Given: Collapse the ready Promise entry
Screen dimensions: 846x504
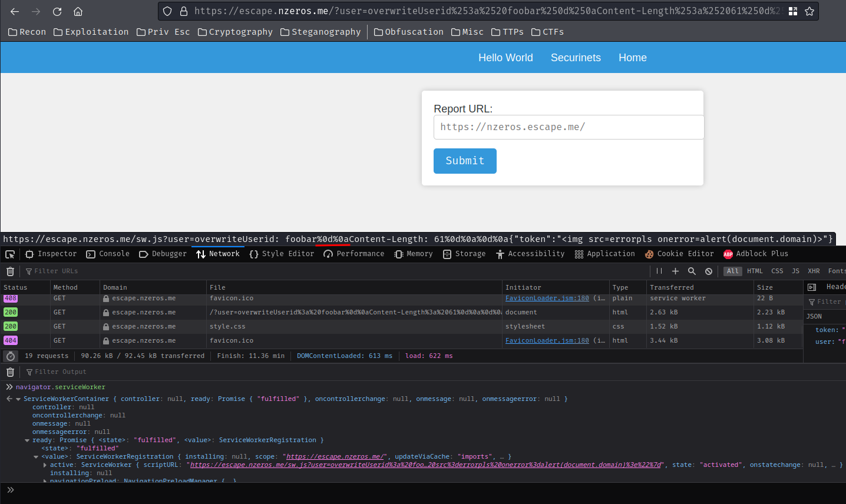Looking at the screenshot, I should tap(27, 440).
